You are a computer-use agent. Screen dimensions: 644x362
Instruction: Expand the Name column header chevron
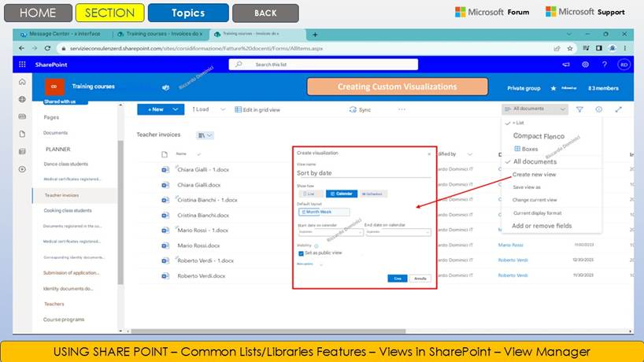(x=198, y=154)
